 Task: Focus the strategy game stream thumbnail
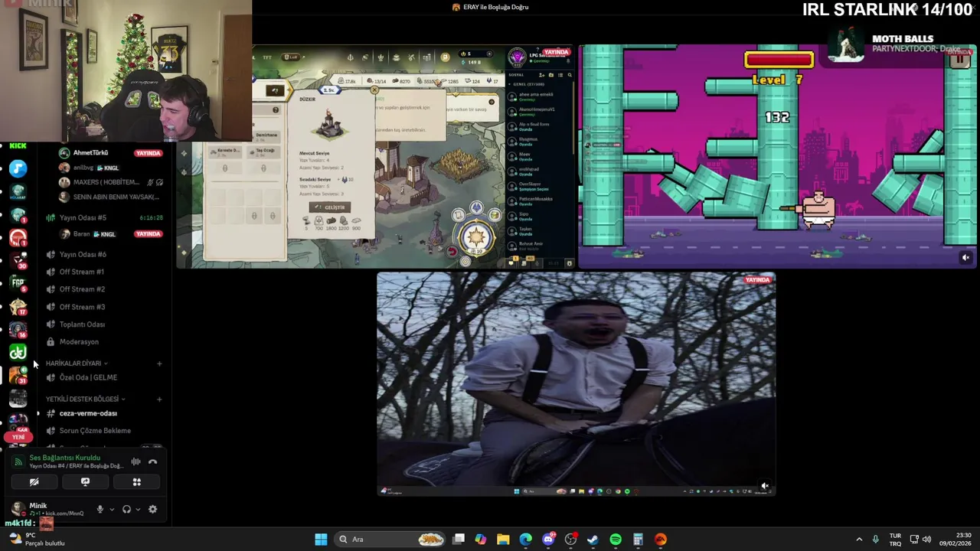coord(375,157)
